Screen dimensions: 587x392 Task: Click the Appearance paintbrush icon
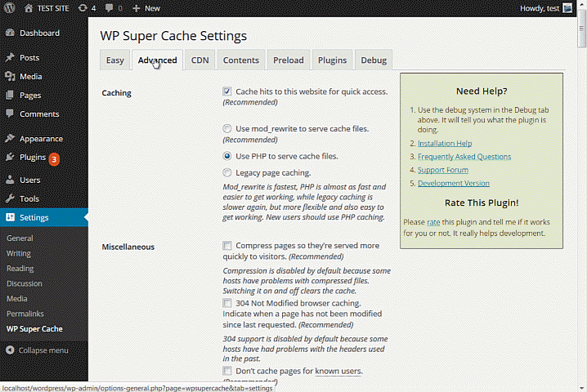[10, 138]
